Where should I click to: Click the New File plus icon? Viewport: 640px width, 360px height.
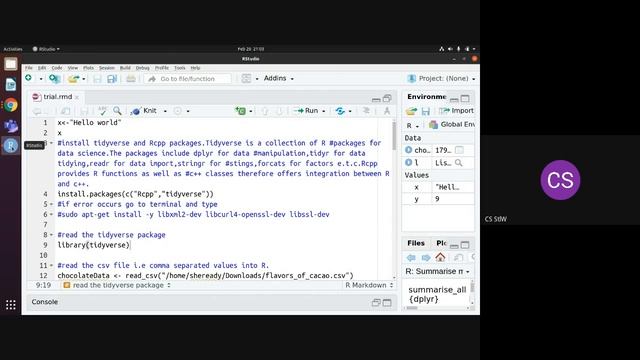click(29, 78)
